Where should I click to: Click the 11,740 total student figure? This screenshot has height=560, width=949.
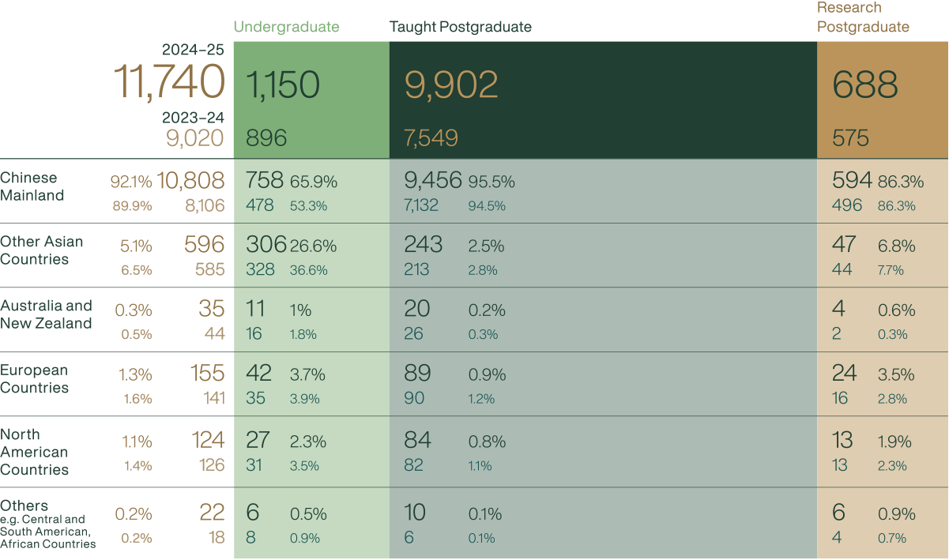tap(169, 81)
